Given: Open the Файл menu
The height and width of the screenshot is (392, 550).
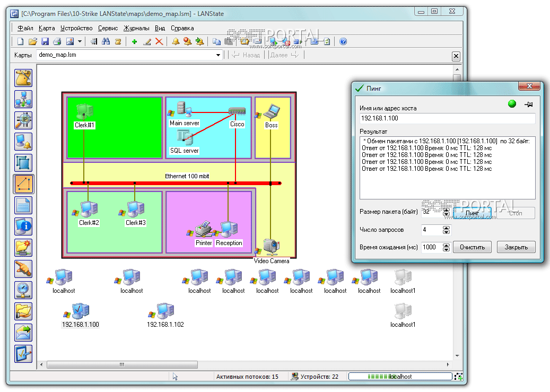Looking at the screenshot, I should click(x=25, y=28).
